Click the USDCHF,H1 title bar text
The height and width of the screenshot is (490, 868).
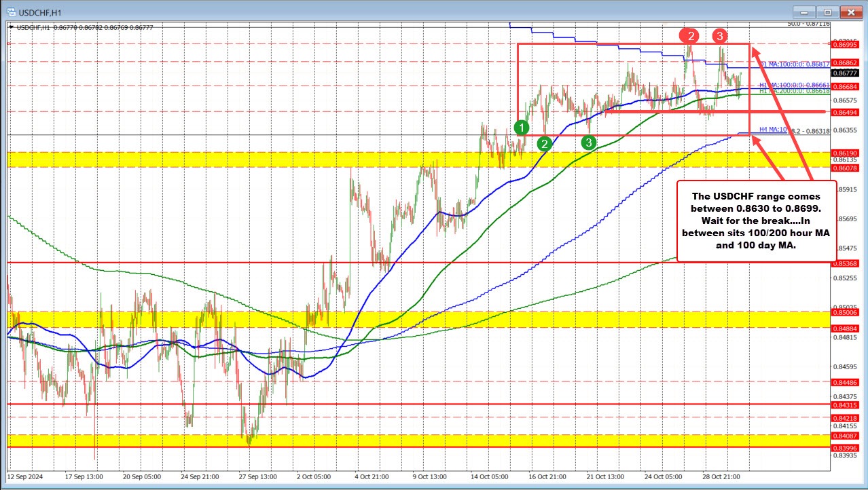(41, 12)
